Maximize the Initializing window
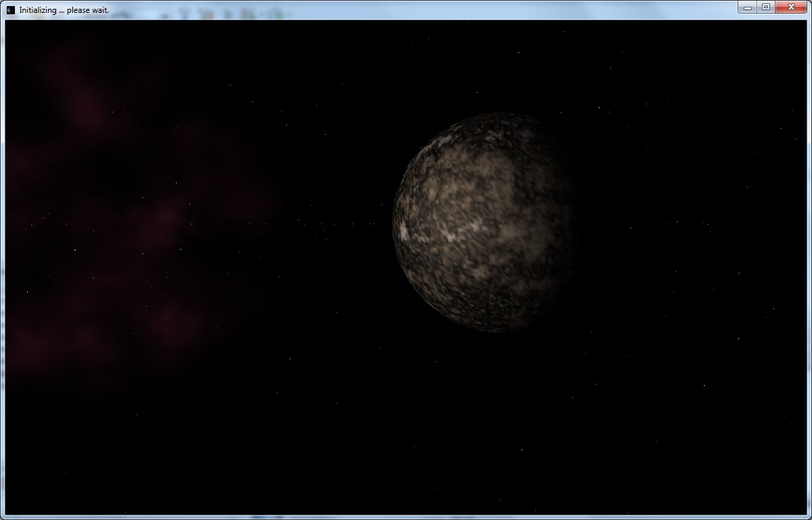812x520 pixels. click(x=766, y=7)
